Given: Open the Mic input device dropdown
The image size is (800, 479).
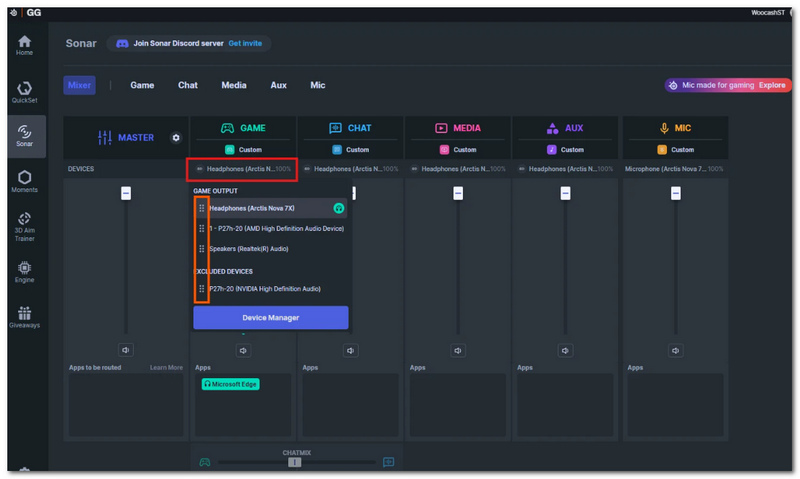Looking at the screenshot, I should 674,169.
